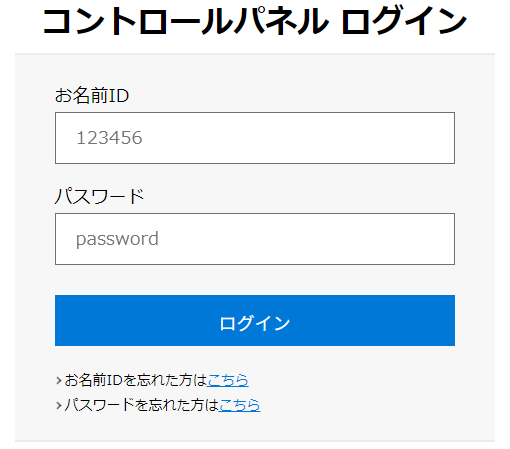Click the word ログイン in the page title
Image resolution: width=510 pixels, height=449 pixels.
tap(404, 21)
